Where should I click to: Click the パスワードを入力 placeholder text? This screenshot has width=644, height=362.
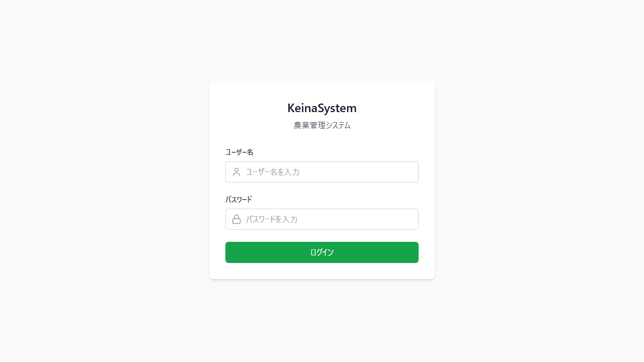[272, 219]
